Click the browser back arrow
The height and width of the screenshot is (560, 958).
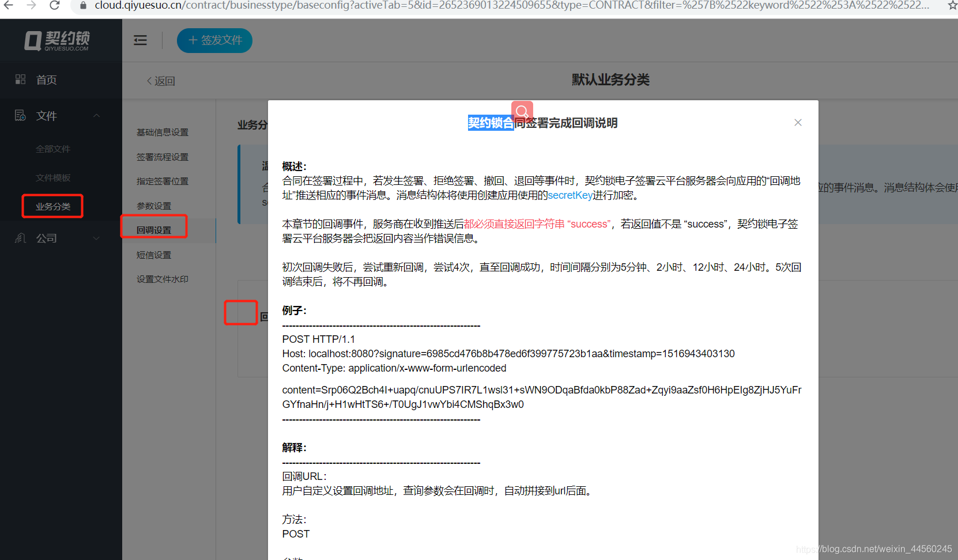pyautogui.click(x=8, y=5)
